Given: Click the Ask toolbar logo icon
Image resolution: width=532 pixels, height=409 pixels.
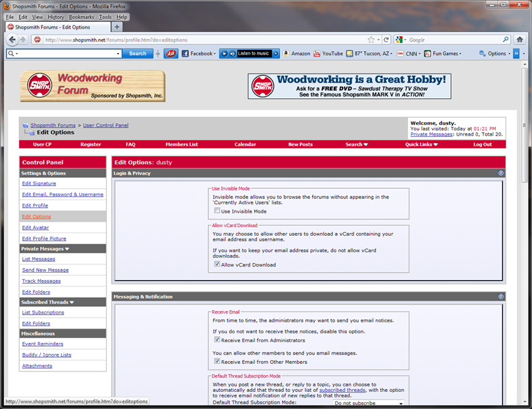Looking at the screenshot, I should click(172, 54).
